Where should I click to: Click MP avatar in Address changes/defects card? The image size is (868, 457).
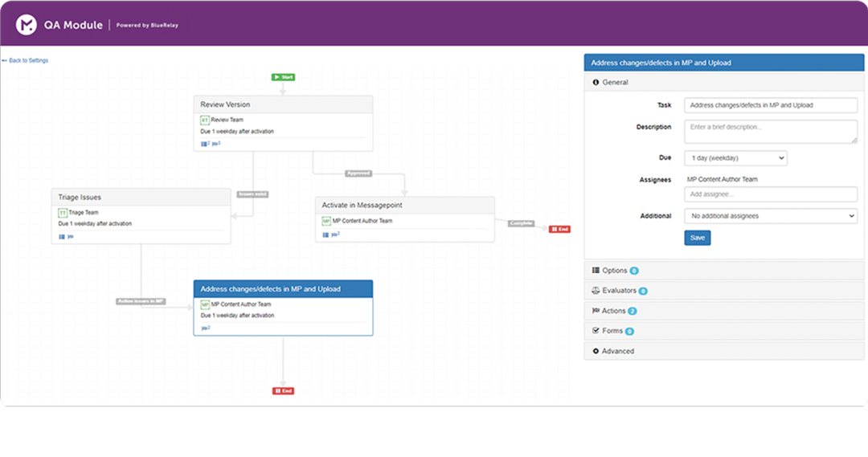[205, 304]
